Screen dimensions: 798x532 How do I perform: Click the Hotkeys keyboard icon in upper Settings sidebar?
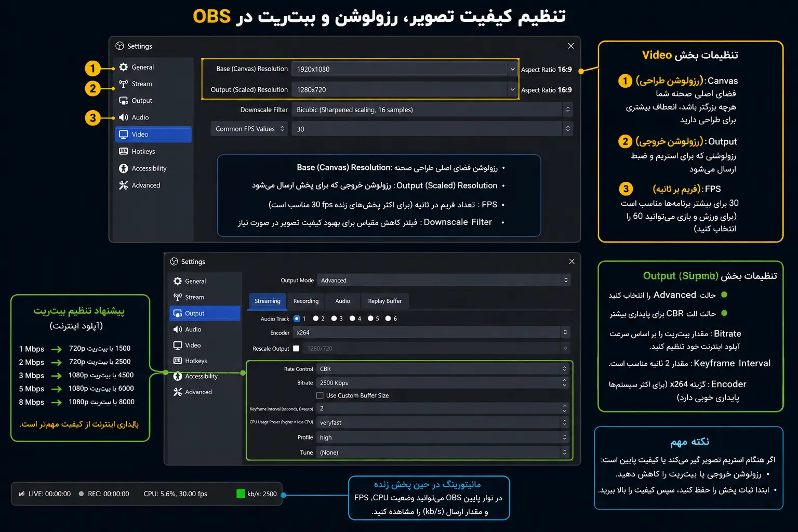click(123, 151)
